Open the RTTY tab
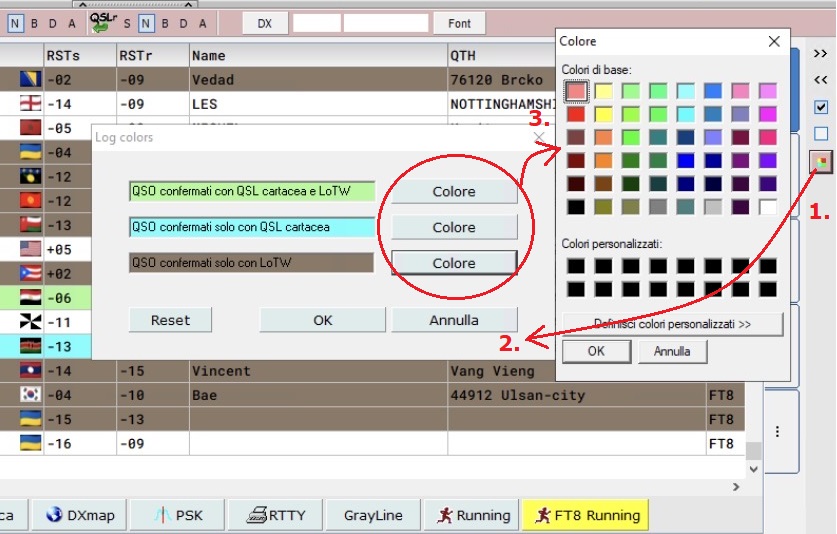 [276, 515]
